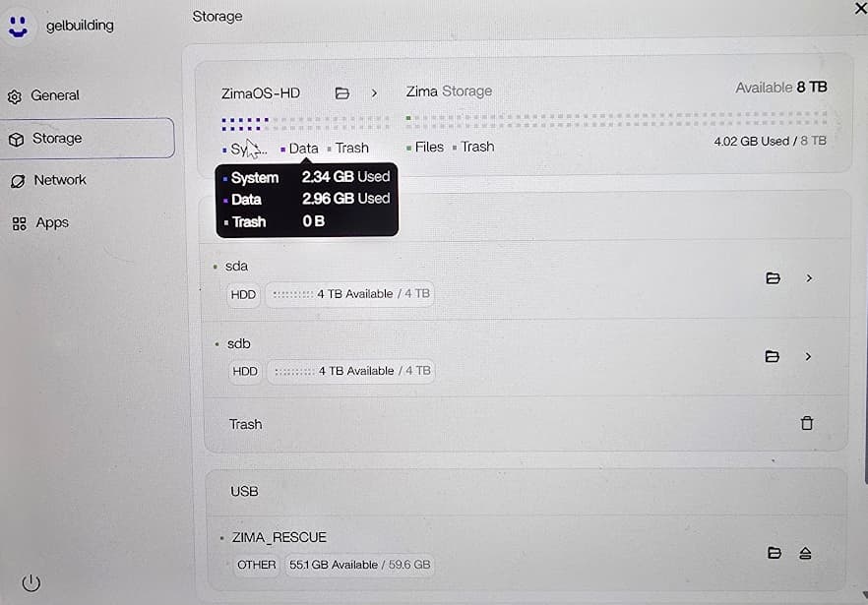Expand sda drive details chevron

[809, 277]
